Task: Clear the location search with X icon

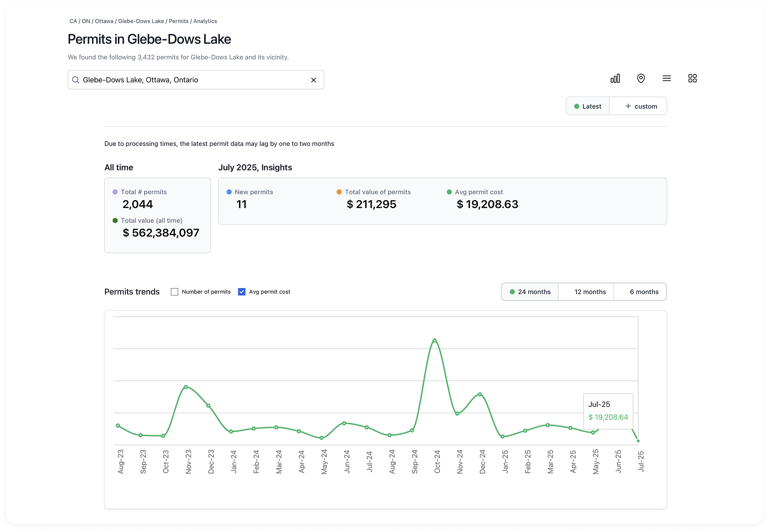Action: click(314, 80)
